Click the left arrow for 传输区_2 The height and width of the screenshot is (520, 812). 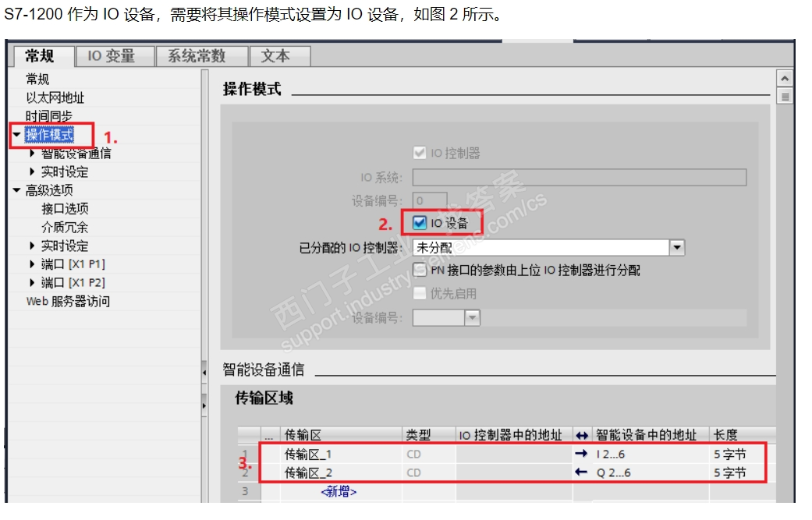(x=582, y=472)
